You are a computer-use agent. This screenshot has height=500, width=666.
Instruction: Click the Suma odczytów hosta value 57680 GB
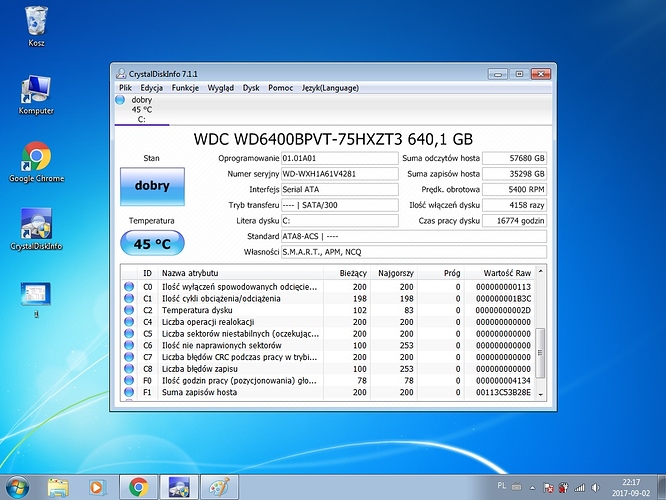click(x=514, y=158)
